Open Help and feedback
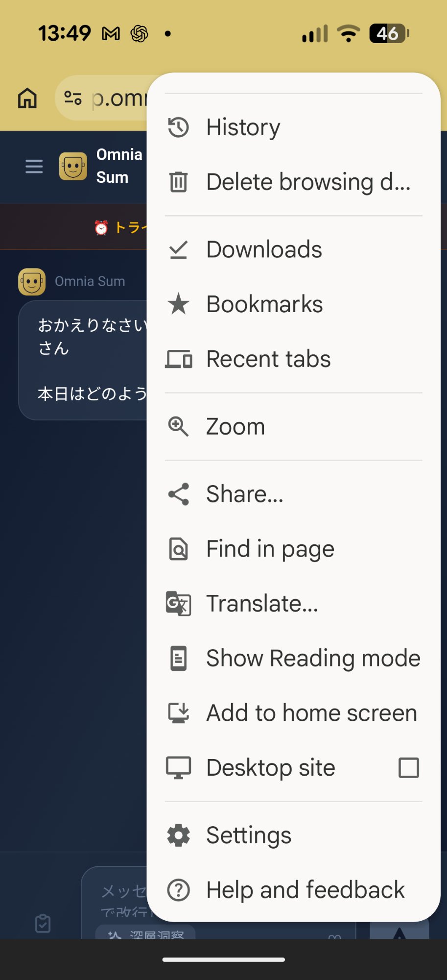The width and height of the screenshot is (447, 980). click(306, 890)
